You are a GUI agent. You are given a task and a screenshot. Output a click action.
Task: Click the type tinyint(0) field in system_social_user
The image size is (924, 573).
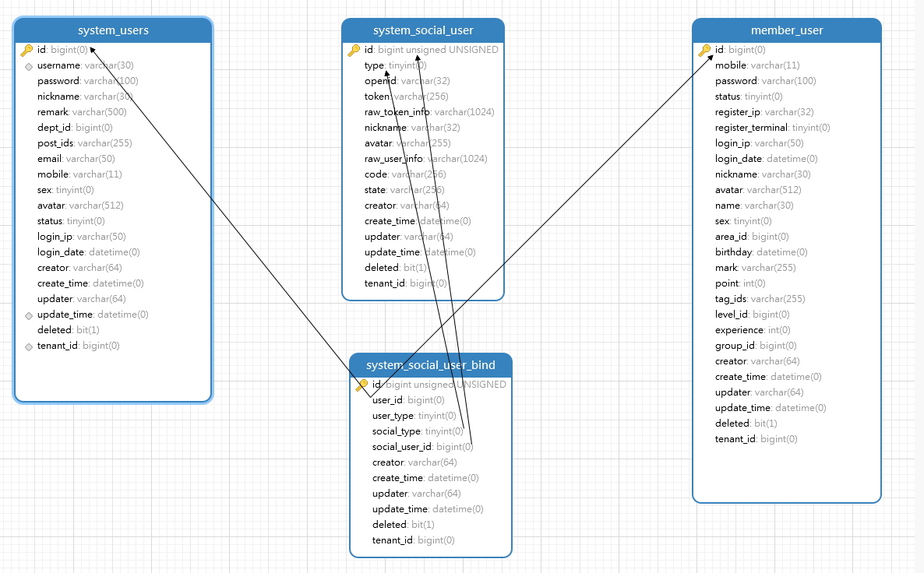point(396,65)
